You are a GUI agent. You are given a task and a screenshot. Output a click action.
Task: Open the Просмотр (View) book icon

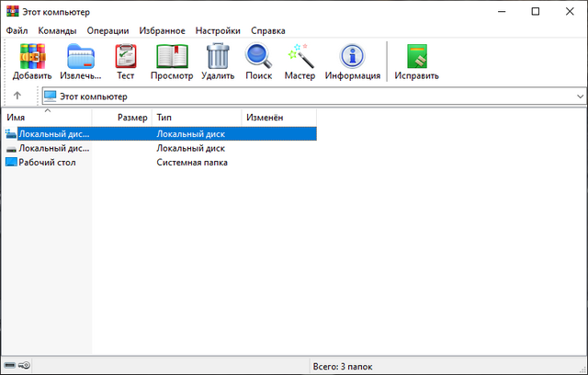pyautogui.click(x=171, y=57)
